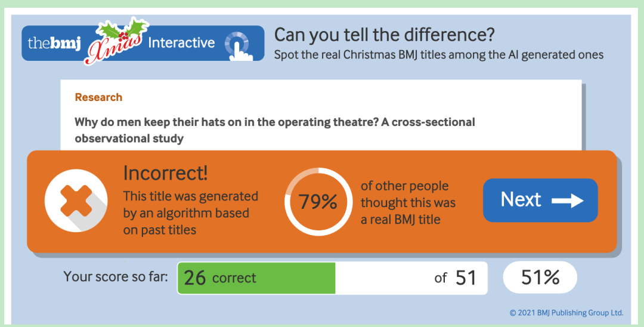Click the 'Incorrect!' heading text
The image size is (644, 327).
(x=166, y=174)
